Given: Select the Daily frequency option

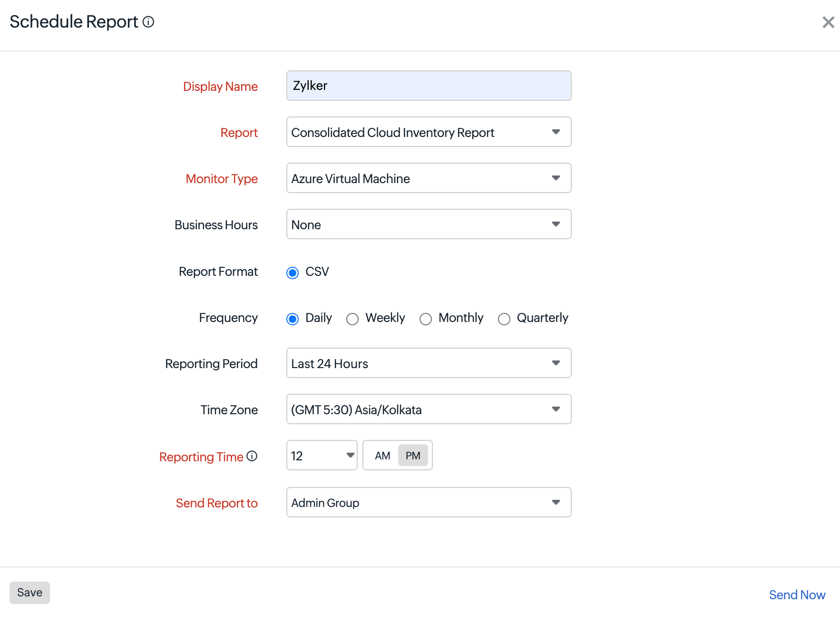Looking at the screenshot, I should 292,319.
